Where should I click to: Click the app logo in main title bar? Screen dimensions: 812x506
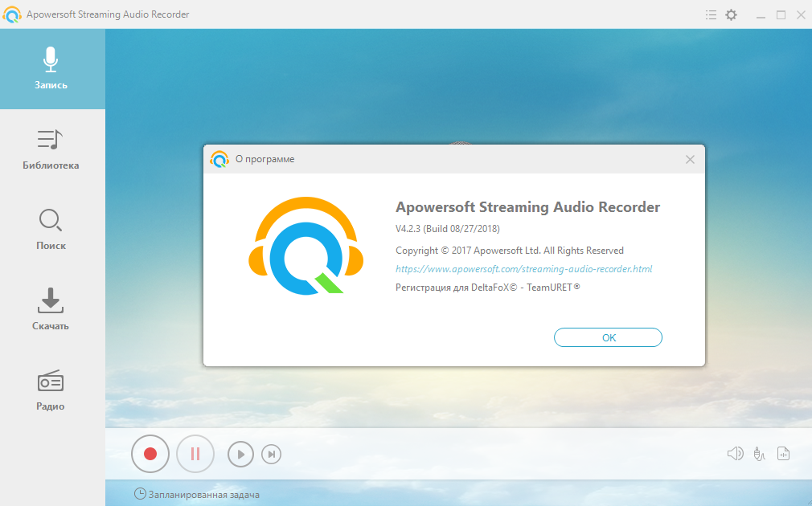pos(12,14)
